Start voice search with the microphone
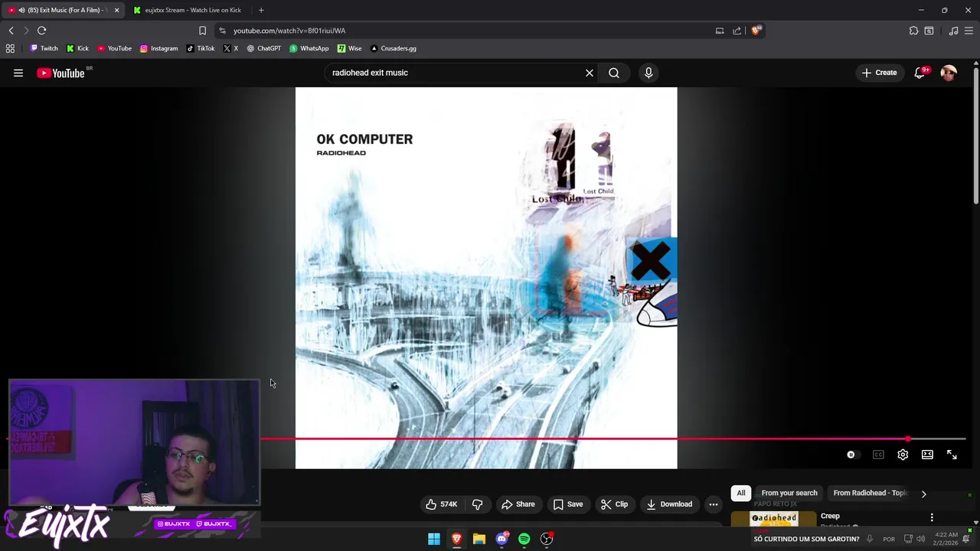The width and height of the screenshot is (980, 551). coord(648,73)
